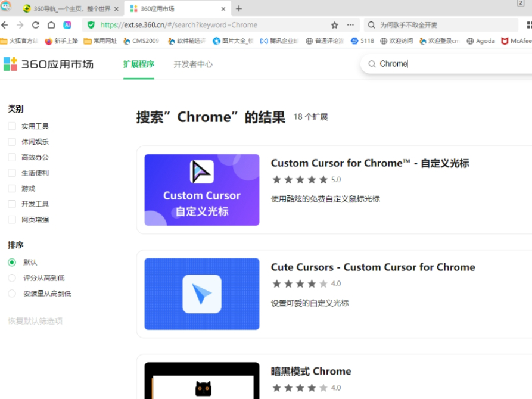Open the 火狐官方站 bookmark folder

(x=19, y=41)
